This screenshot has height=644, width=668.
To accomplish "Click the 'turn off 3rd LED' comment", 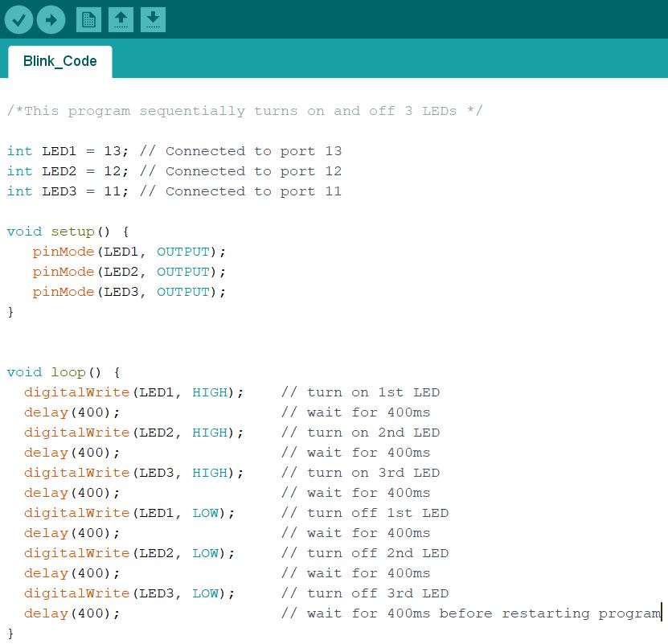I will click(365, 593).
